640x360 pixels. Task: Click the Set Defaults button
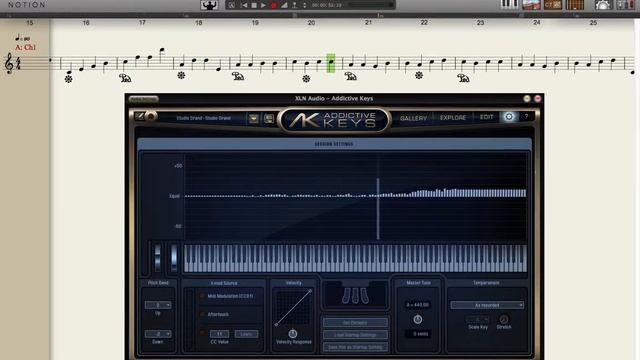tap(355, 323)
